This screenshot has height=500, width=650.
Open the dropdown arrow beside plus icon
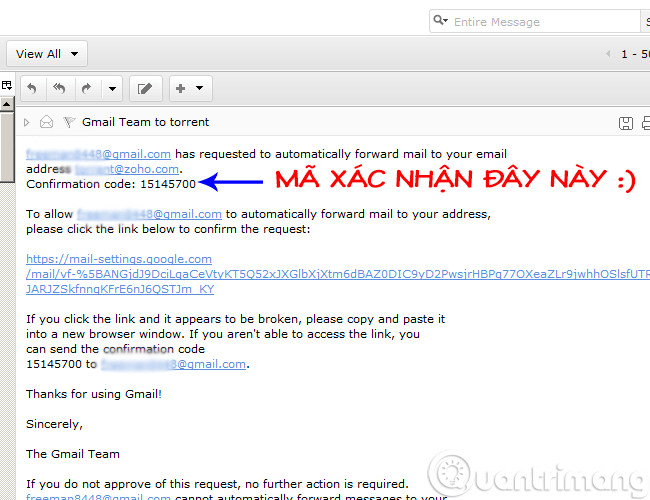coord(199,88)
